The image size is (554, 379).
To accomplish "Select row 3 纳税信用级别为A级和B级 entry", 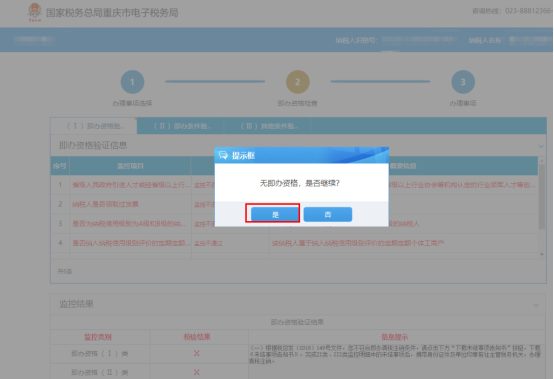I will point(129,224).
